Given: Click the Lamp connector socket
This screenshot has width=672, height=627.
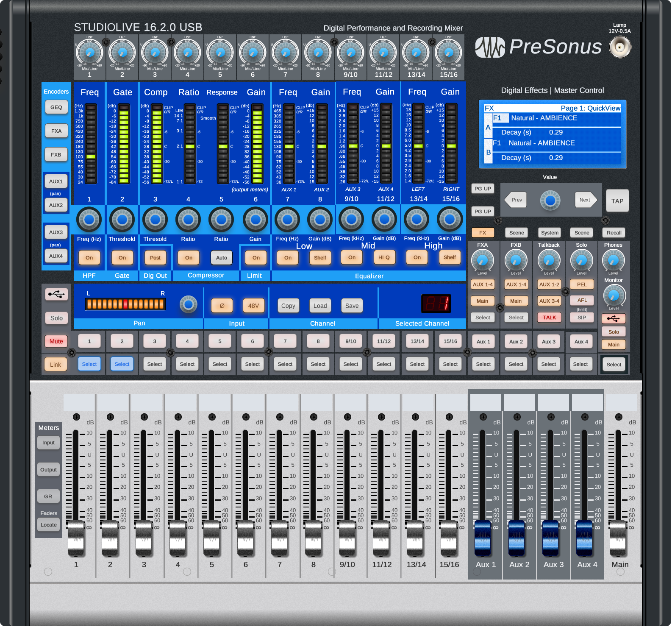Looking at the screenshot, I should (620, 47).
